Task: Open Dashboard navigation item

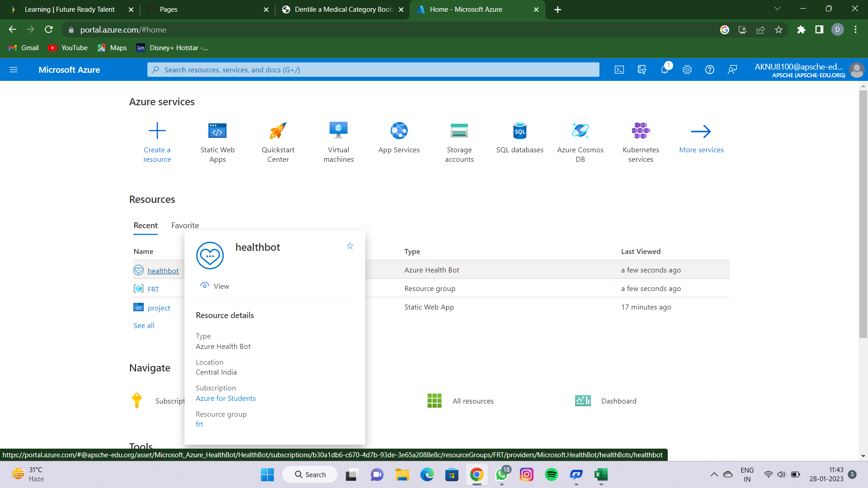Action: pyautogui.click(x=605, y=401)
